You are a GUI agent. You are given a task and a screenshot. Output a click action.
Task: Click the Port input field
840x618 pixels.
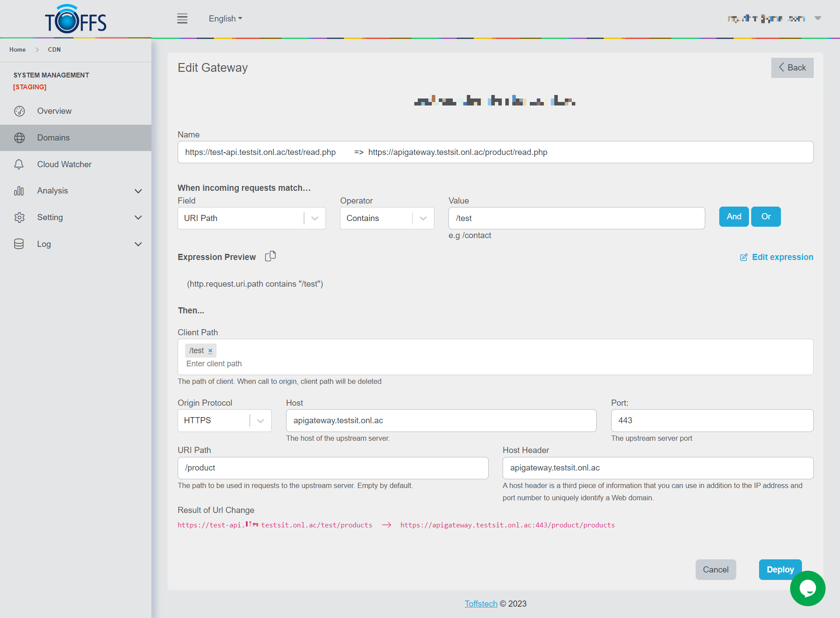pyautogui.click(x=712, y=421)
